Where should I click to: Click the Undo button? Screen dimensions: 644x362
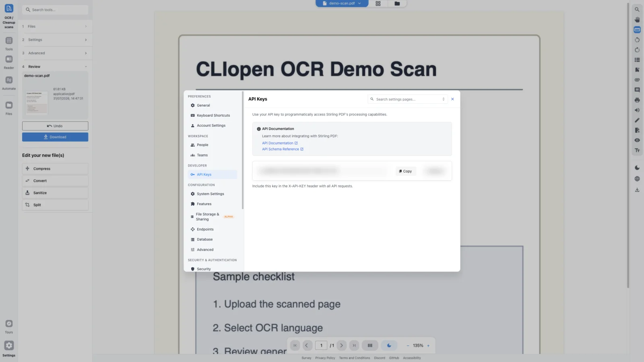coord(55,126)
